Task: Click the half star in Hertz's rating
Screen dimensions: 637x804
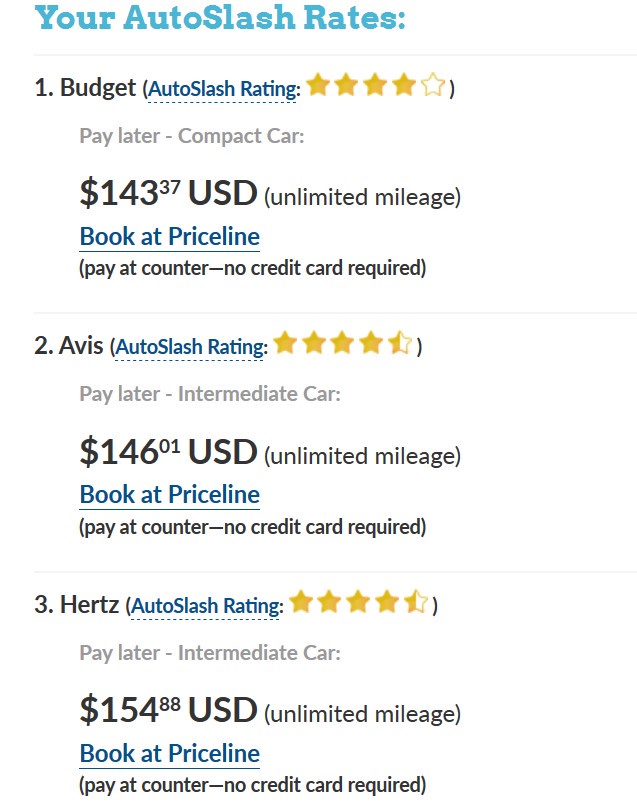Action: point(415,603)
